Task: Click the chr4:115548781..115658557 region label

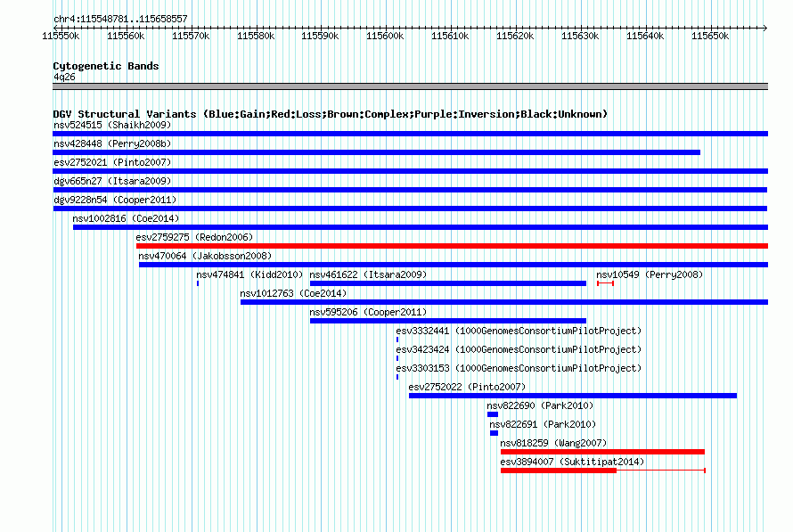Action: (x=120, y=20)
